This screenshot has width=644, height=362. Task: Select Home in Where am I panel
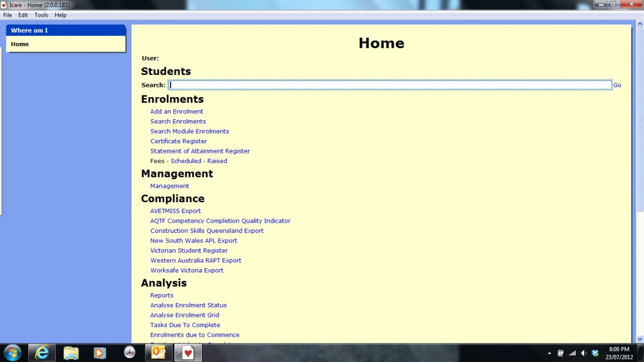pos(20,44)
